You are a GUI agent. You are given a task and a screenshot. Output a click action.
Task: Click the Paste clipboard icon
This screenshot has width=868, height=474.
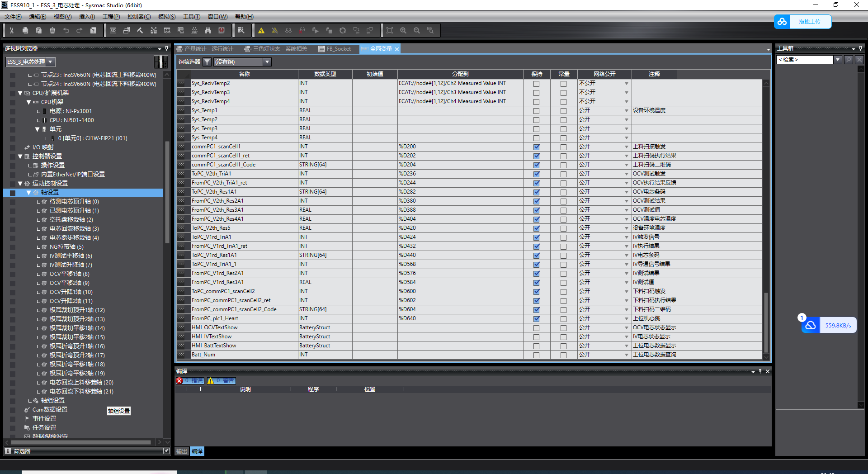click(39, 30)
